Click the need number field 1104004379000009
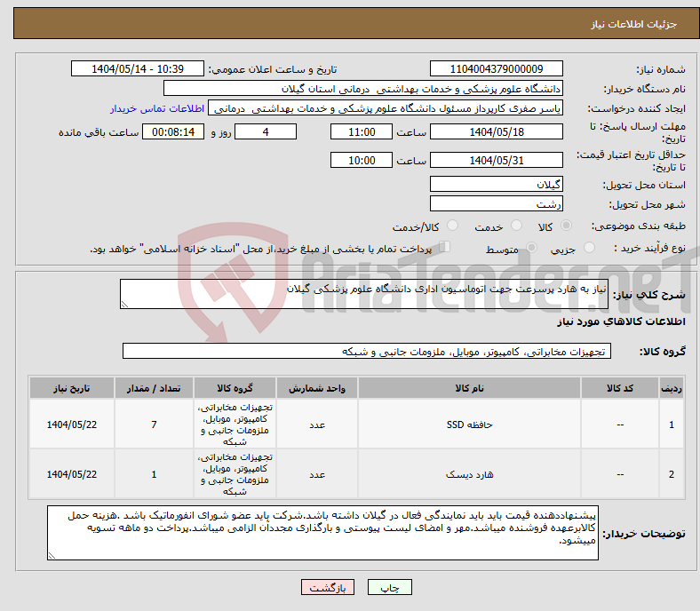Viewport: 700px width, 611px height. pos(496,68)
